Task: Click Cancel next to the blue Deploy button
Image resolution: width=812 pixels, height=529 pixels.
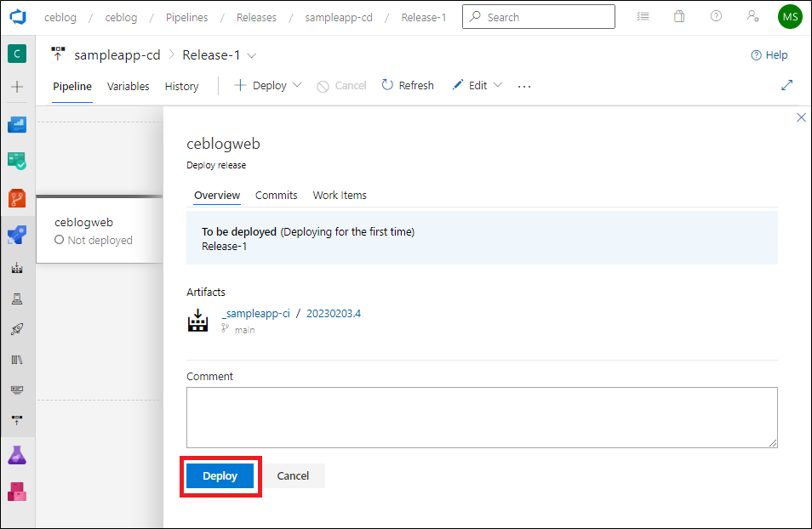Action: tap(293, 475)
